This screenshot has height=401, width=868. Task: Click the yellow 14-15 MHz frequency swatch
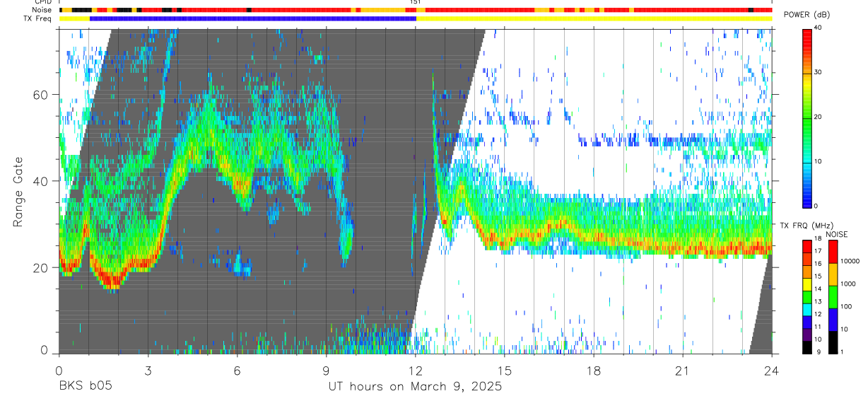coord(807,284)
